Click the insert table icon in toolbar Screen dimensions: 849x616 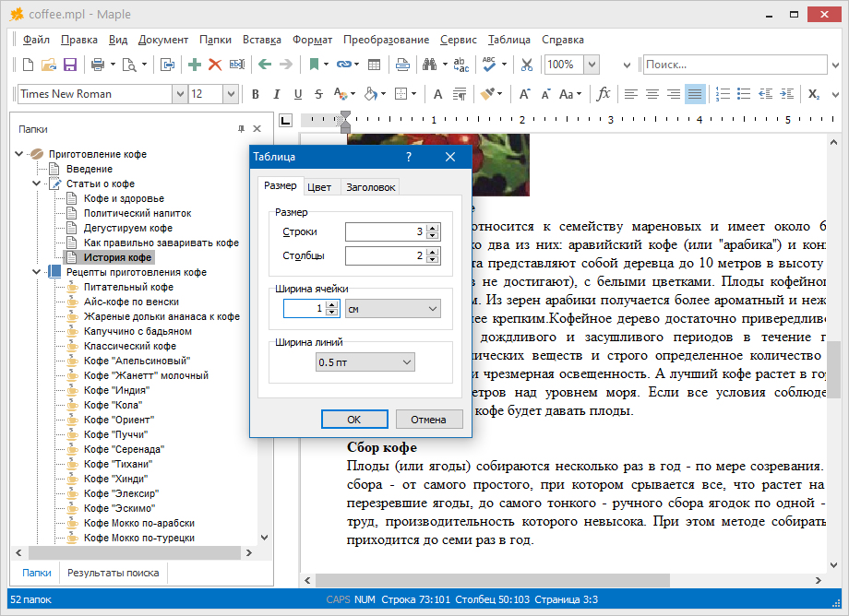[x=374, y=65]
